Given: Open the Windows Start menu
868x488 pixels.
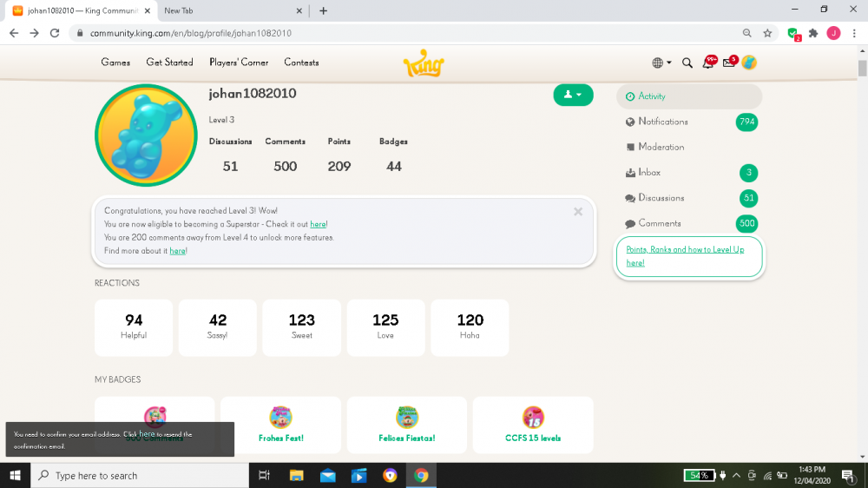Looking at the screenshot, I should pyautogui.click(x=15, y=475).
